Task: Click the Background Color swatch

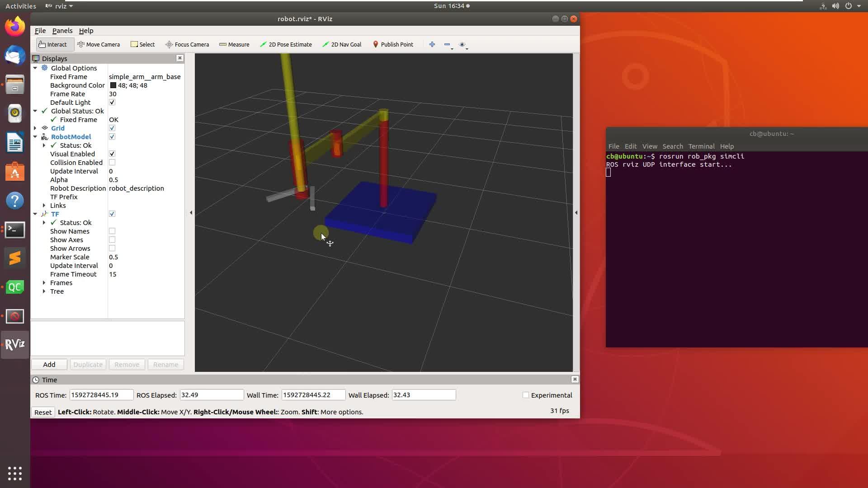Action: coord(113,85)
